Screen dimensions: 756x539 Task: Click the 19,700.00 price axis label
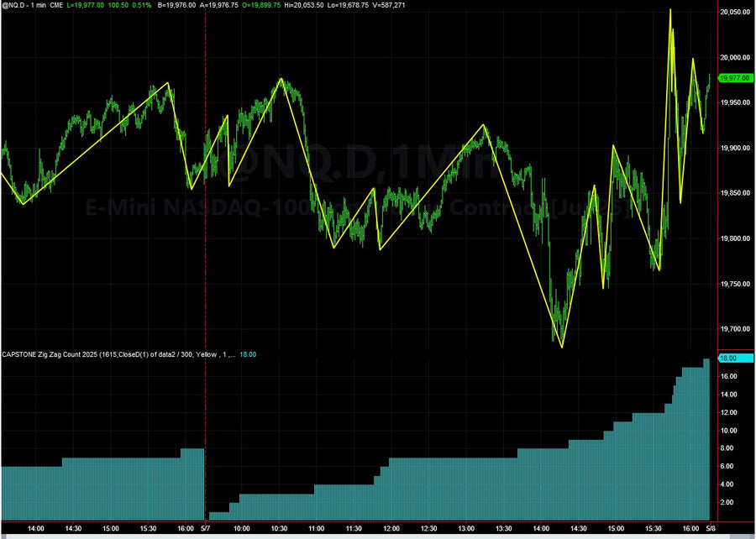[735, 329]
